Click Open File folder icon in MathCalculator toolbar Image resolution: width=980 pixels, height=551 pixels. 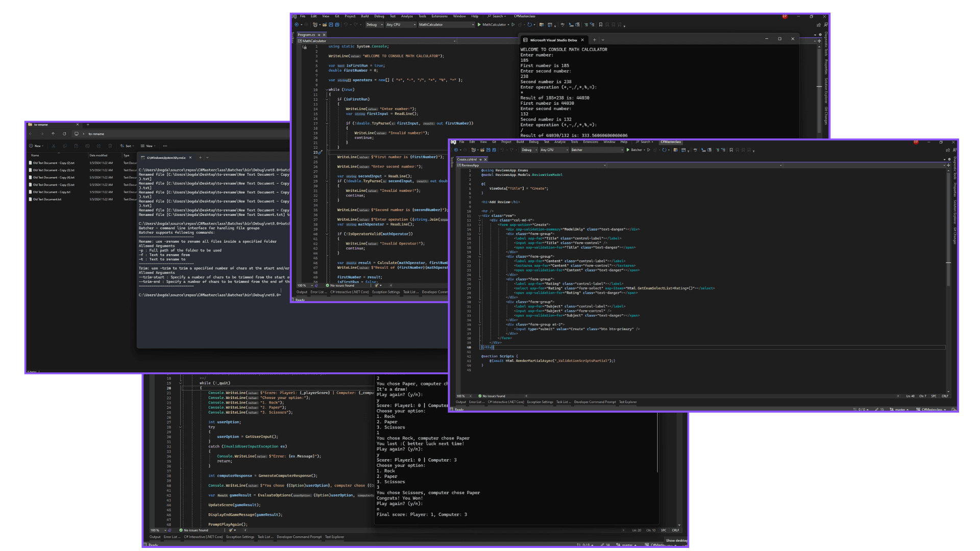tap(325, 24)
